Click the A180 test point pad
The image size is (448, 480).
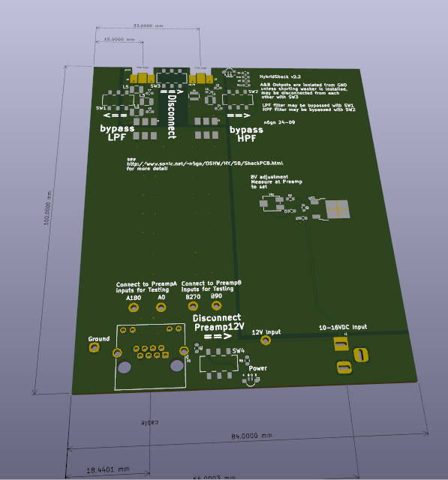point(134,307)
